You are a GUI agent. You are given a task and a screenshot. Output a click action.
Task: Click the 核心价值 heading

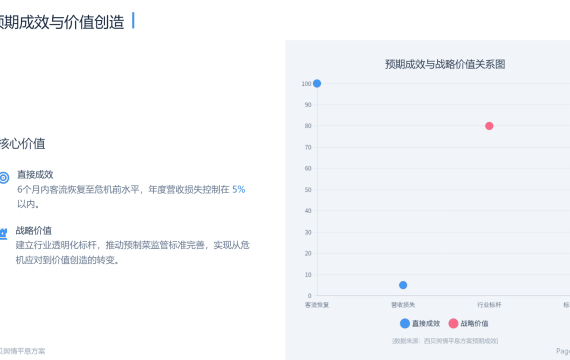coord(23,144)
